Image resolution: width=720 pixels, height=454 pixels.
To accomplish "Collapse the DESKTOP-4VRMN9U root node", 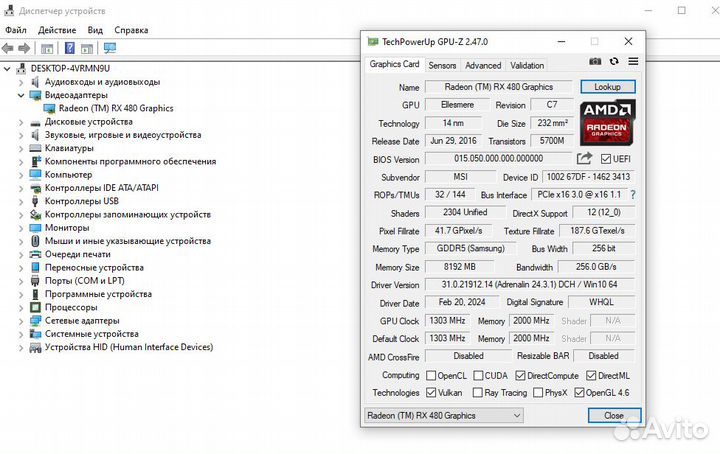I will [7, 69].
